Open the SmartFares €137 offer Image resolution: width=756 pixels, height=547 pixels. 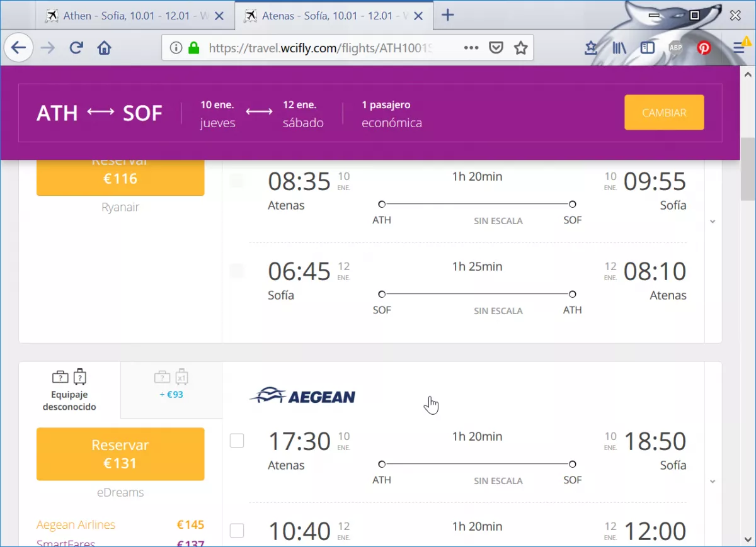click(120, 543)
